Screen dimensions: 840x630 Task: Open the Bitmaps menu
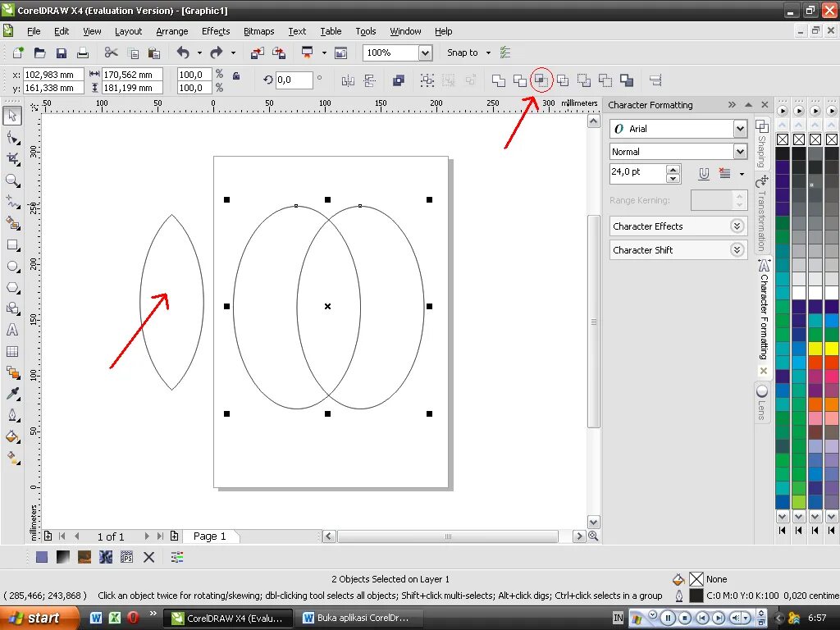[x=258, y=31]
